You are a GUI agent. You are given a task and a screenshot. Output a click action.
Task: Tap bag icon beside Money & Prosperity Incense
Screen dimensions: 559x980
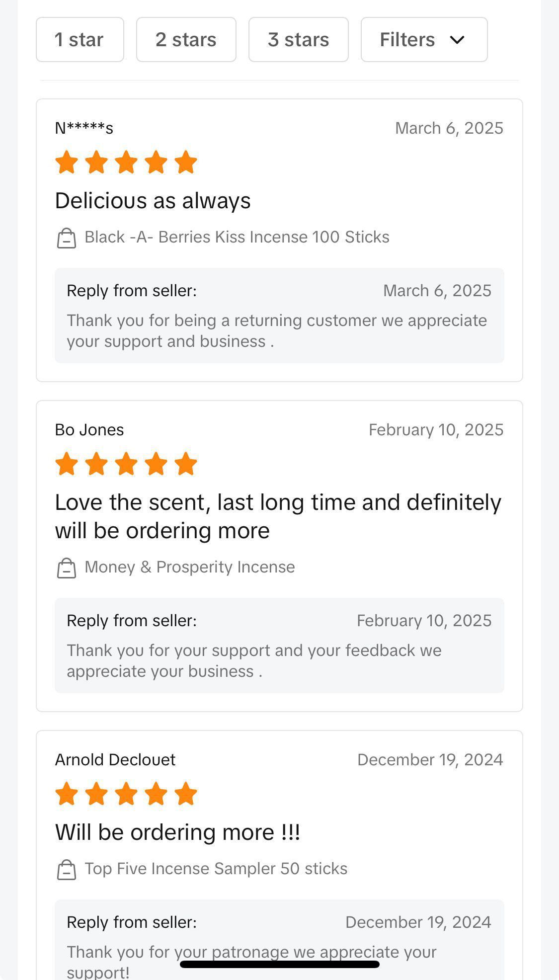point(66,568)
